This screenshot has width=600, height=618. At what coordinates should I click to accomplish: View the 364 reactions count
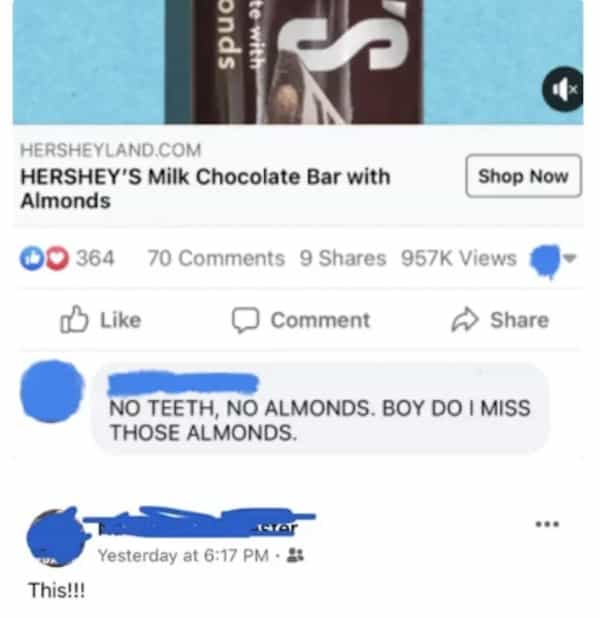95,258
